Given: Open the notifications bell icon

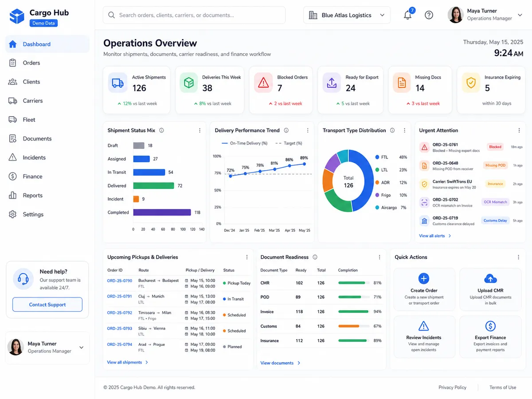Looking at the screenshot, I should (408, 15).
